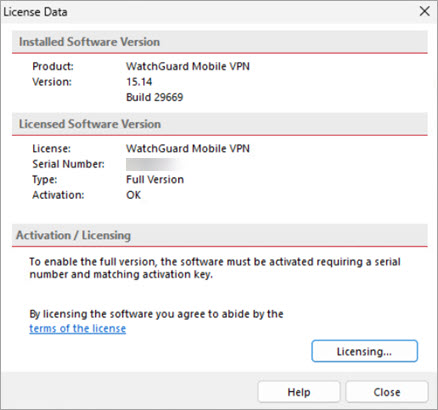
Task: Click the Activation status OK
Action: click(133, 195)
